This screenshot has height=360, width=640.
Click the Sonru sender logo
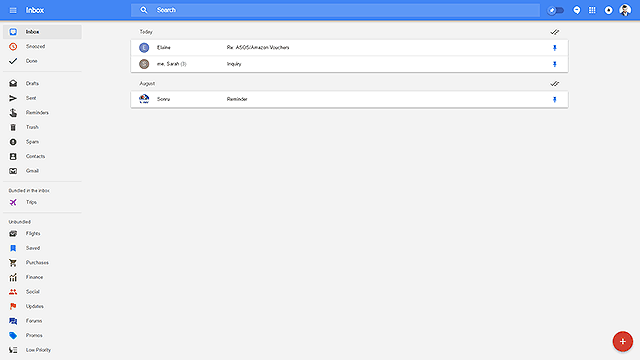(144, 99)
